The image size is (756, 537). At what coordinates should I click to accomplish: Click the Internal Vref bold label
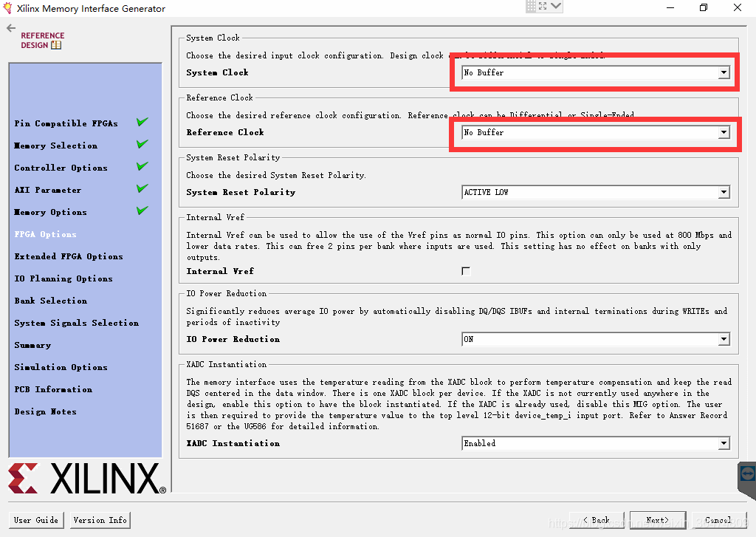[220, 271]
